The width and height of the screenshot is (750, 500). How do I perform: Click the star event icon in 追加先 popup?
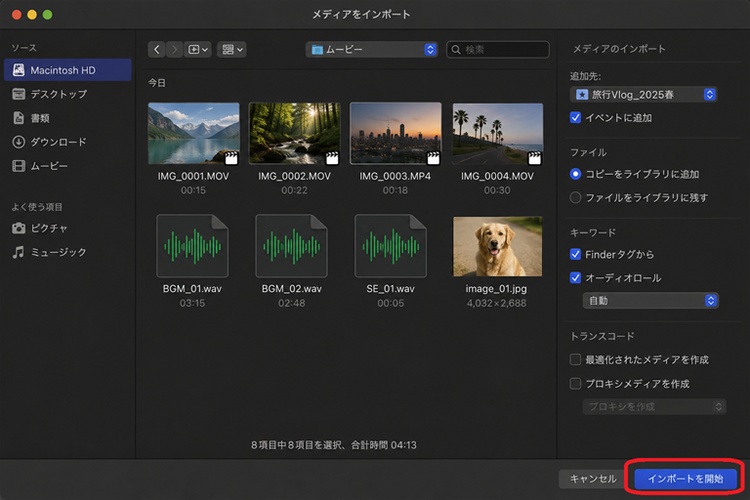click(x=582, y=94)
